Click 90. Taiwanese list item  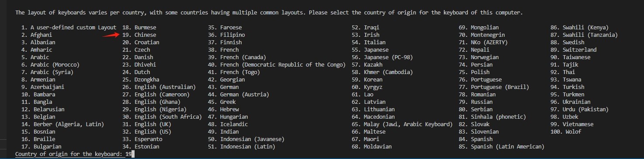click(x=570, y=57)
